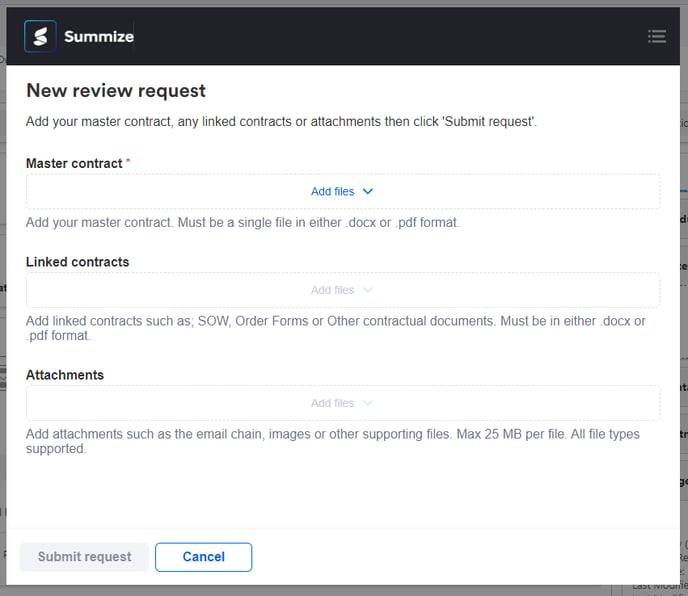Click the Attachments field label
This screenshot has width=688, height=596.
click(x=65, y=375)
